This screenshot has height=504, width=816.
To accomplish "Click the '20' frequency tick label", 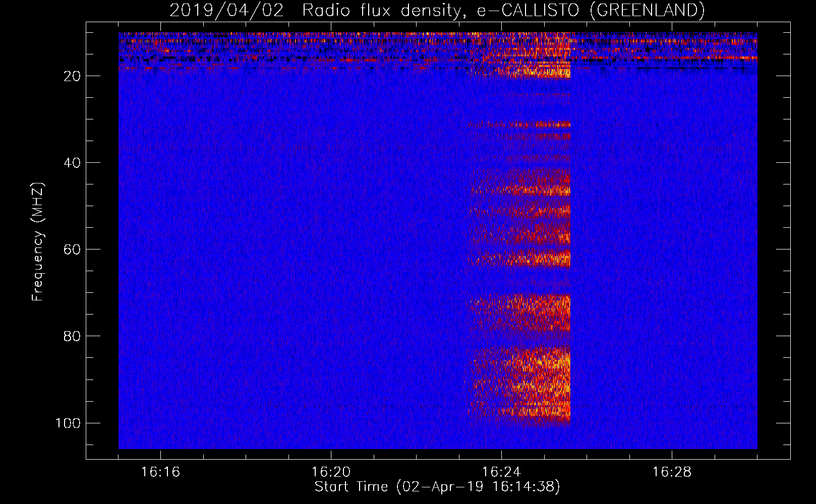I will click(x=72, y=76).
